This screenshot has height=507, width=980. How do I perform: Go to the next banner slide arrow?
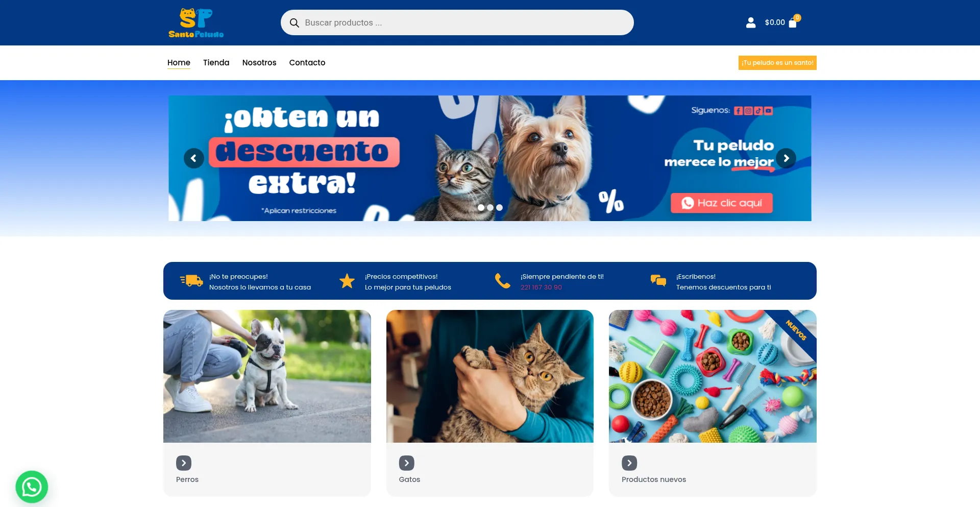786,158
